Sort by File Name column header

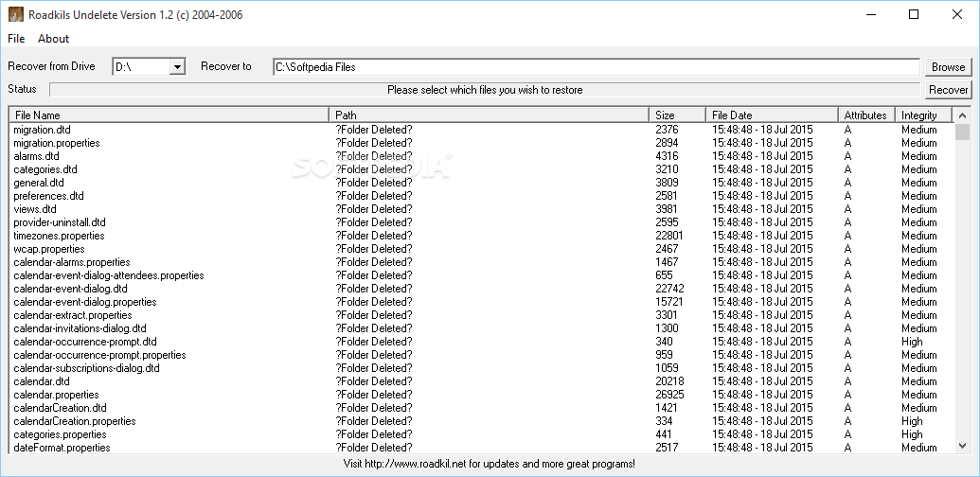pos(169,115)
